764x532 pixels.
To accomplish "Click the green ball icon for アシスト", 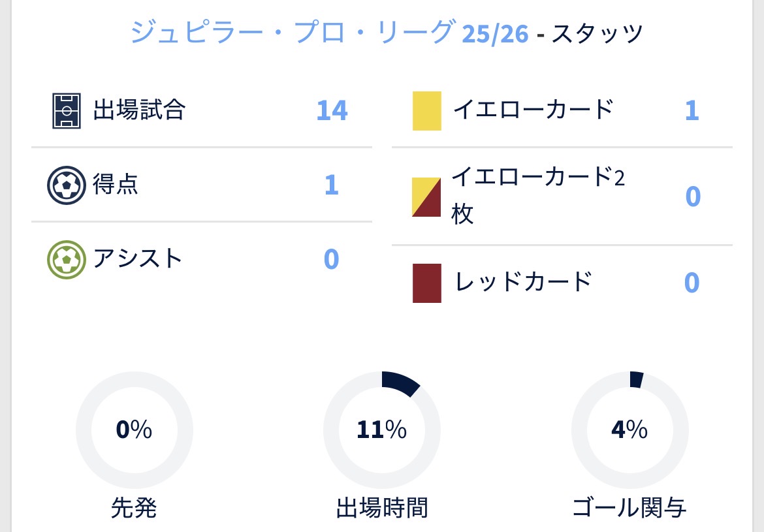I will tap(66, 260).
